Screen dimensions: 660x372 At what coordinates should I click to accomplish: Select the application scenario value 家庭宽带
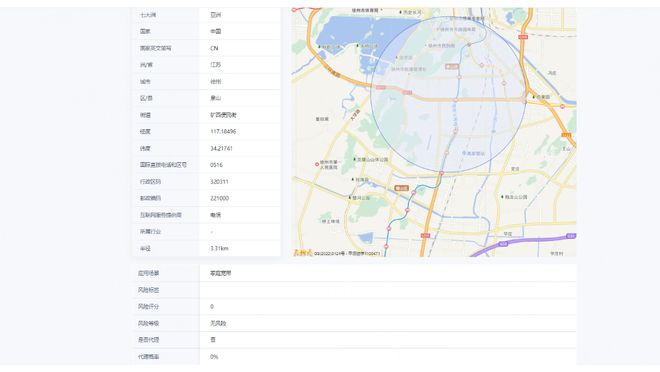[221, 273]
